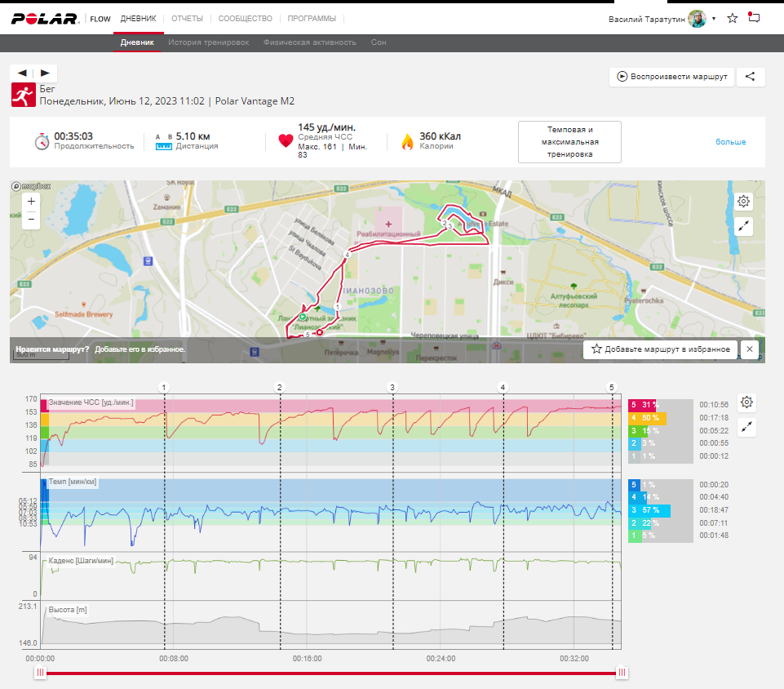
Task: Click the workout date and device text
Action: pos(167,101)
